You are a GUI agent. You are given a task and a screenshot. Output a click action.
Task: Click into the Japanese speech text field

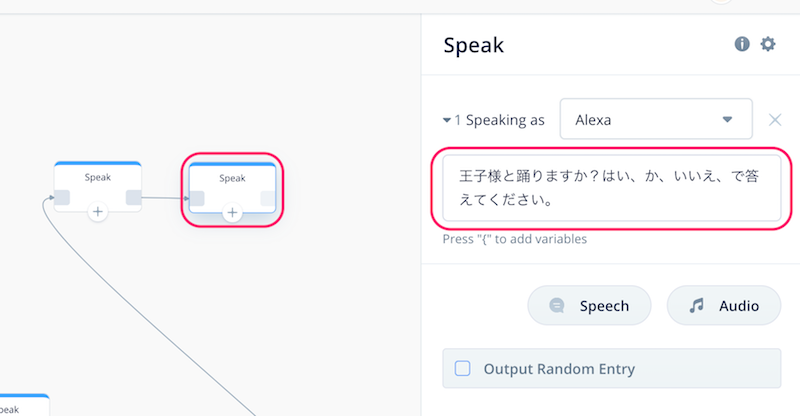(x=612, y=188)
